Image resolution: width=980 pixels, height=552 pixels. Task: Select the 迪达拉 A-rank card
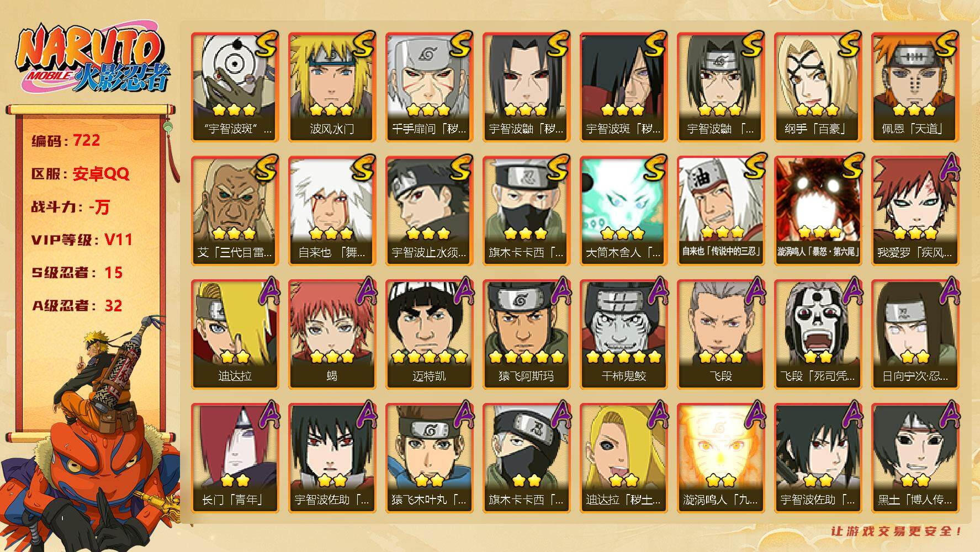click(x=235, y=334)
